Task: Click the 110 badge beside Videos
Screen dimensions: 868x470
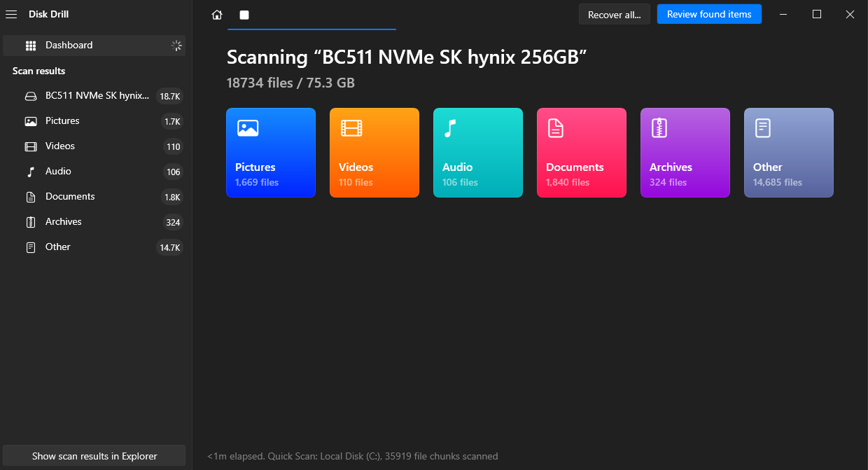Action: tap(174, 147)
